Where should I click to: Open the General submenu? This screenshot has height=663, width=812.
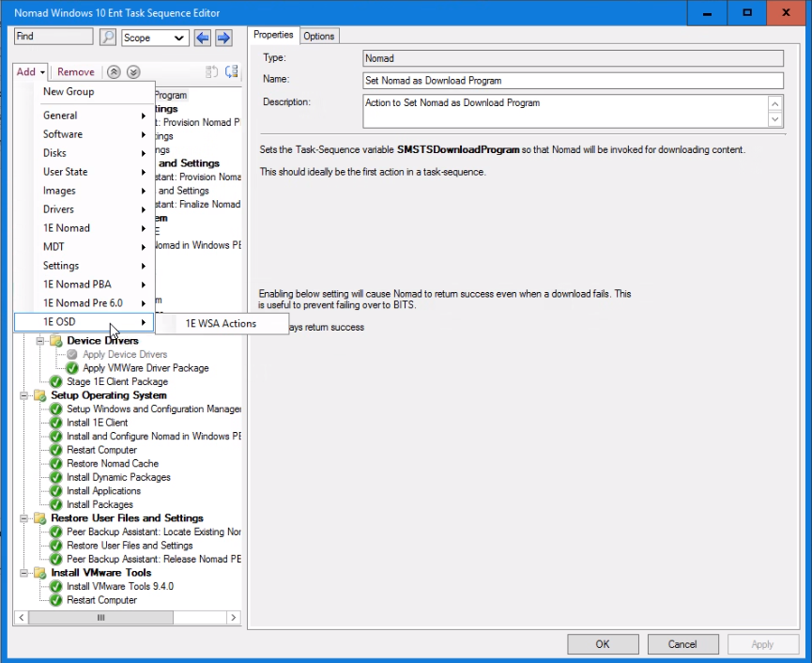tap(84, 116)
